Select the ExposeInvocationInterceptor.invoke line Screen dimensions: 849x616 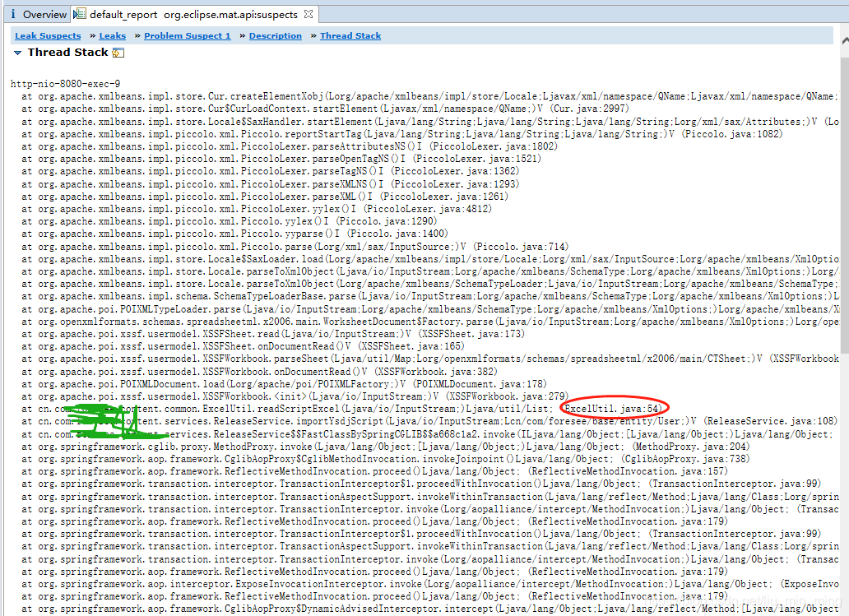[x=430, y=585]
